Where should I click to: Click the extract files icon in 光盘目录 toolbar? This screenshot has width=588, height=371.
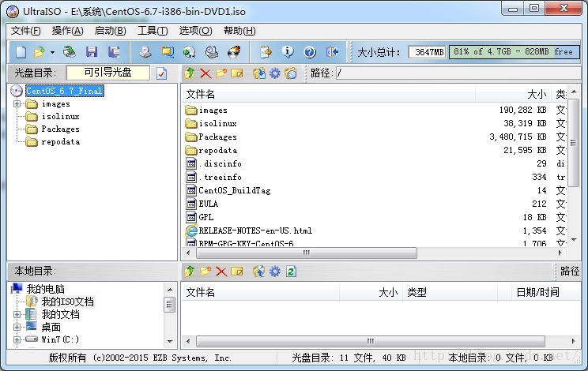258,73
